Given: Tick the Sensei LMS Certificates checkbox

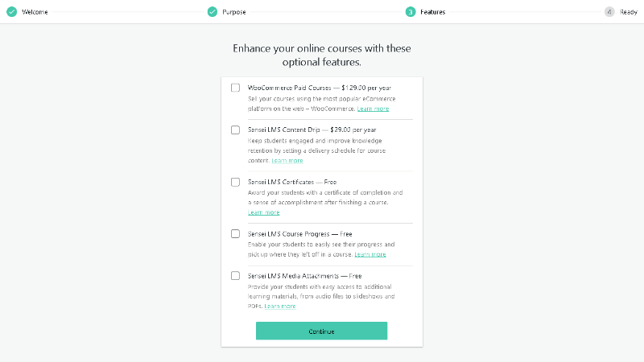Looking at the screenshot, I should click(235, 183).
